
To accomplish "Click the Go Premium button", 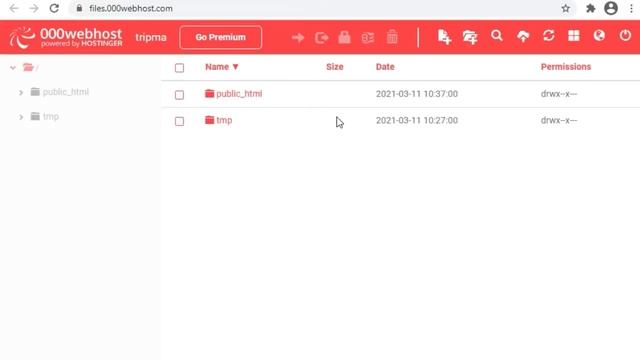I will pyautogui.click(x=220, y=37).
